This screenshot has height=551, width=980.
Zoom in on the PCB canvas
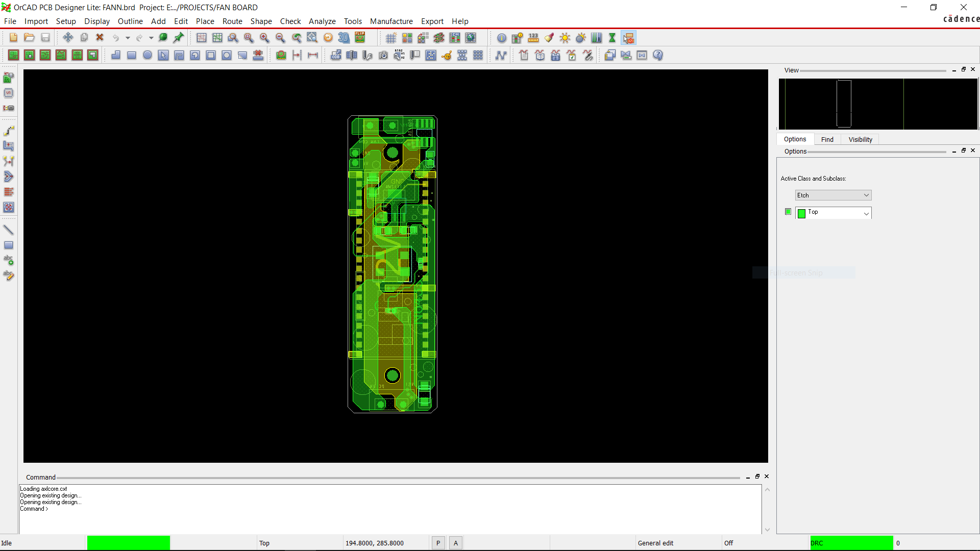click(x=264, y=38)
